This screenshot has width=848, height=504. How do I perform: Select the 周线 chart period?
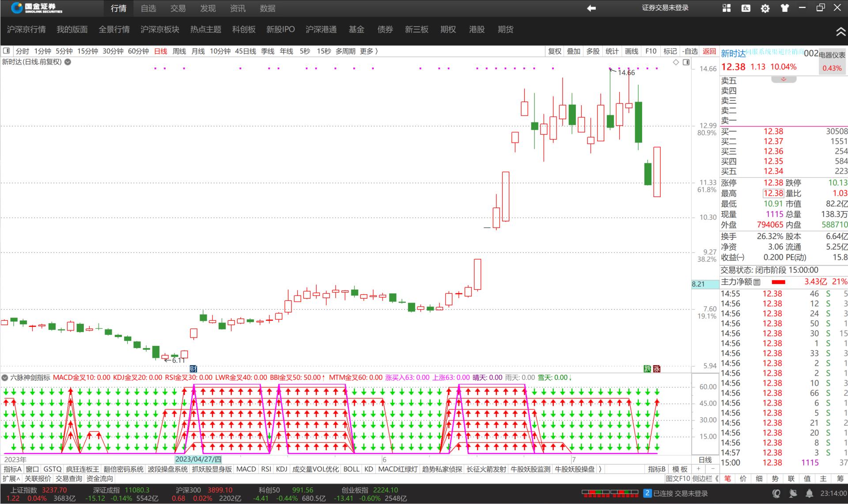click(x=179, y=51)
